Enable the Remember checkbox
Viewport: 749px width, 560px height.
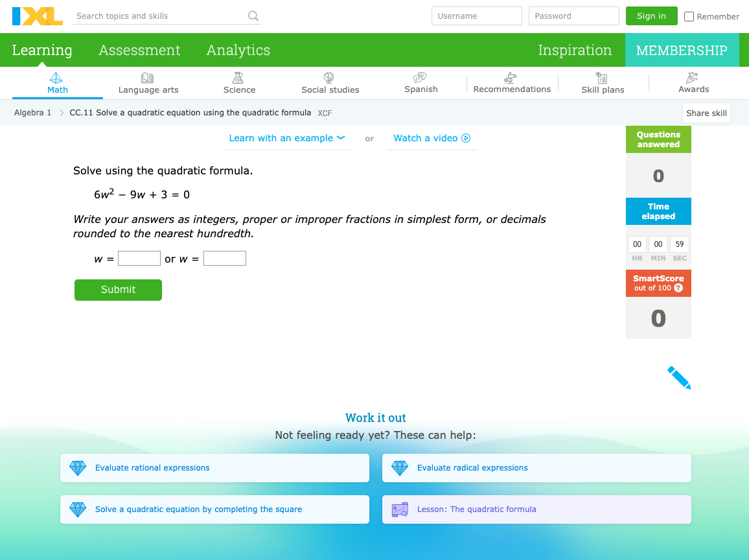tap(689, 17)
